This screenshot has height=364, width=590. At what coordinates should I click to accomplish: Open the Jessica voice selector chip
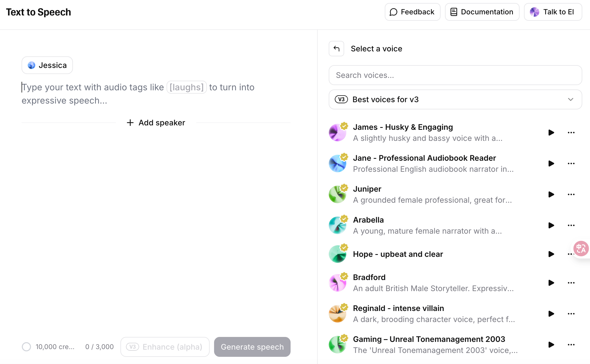coord(47,65)
